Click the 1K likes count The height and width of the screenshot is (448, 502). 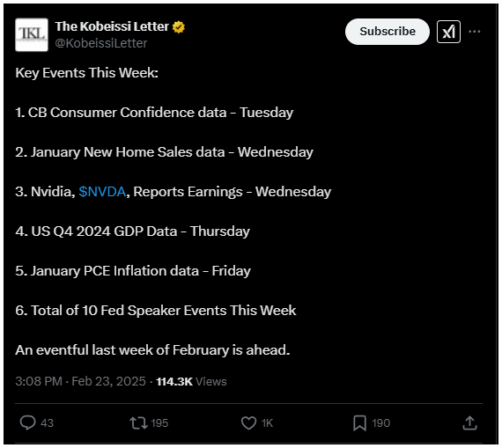[267, 423]
